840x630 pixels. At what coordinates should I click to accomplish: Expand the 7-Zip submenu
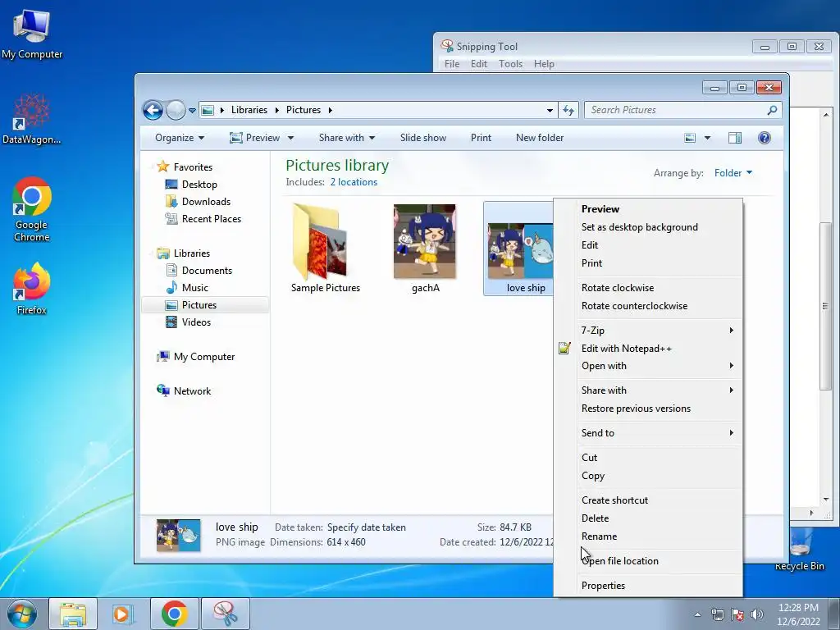coord(648,331)
